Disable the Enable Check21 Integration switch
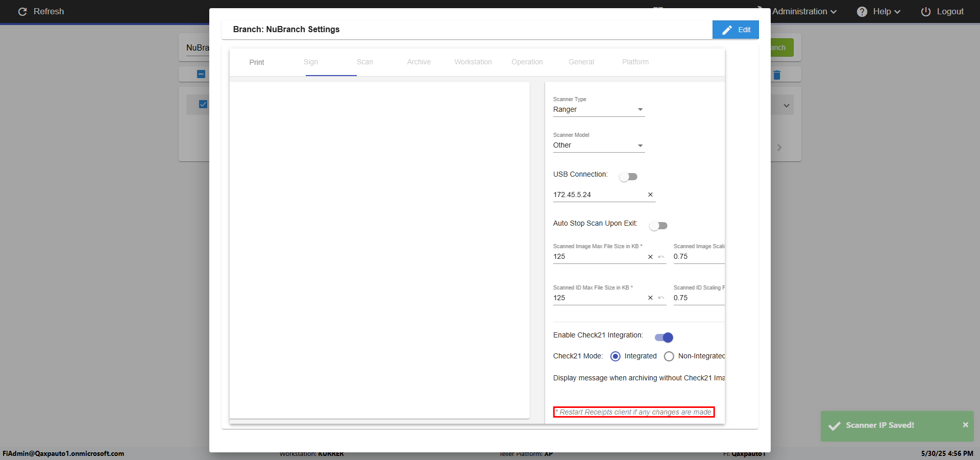This screenshot has height=460, width=980. click(664, 337)
